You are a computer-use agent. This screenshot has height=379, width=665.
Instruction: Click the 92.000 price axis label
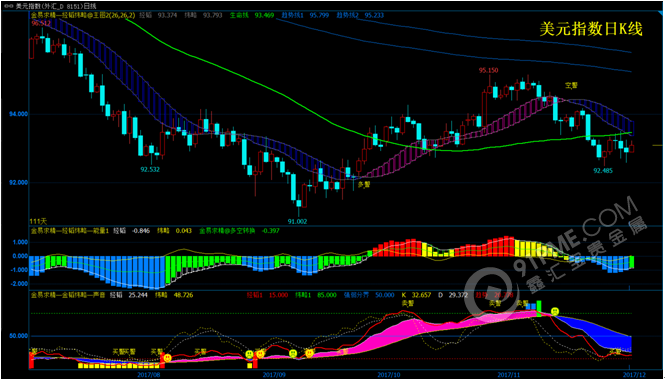tap(19, 183)
